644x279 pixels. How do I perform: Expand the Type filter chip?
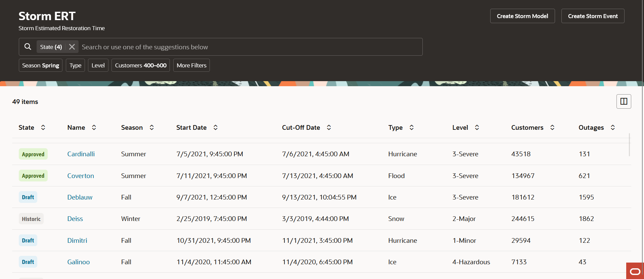tap(76, 65)
